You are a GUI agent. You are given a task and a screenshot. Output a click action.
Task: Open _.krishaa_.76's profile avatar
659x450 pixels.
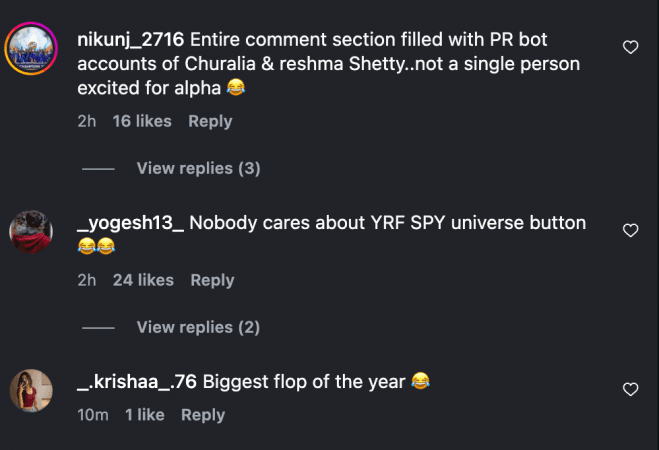31,390
